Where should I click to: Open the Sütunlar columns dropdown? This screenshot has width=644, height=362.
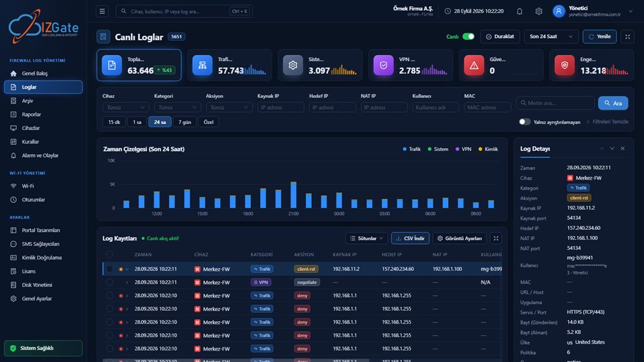point(366,239)
